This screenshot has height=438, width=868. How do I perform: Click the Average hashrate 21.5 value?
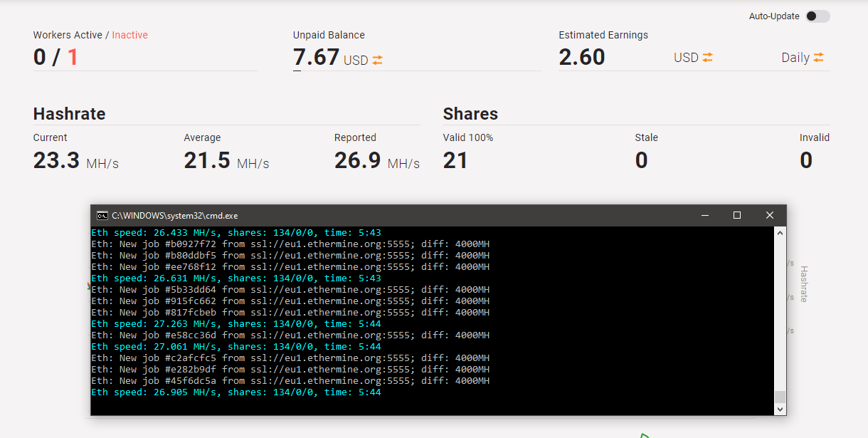207,160
